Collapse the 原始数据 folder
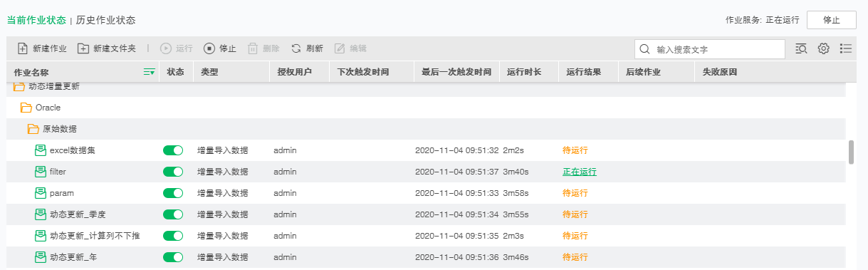The image size is (868, 270). [x=33, y=129]
